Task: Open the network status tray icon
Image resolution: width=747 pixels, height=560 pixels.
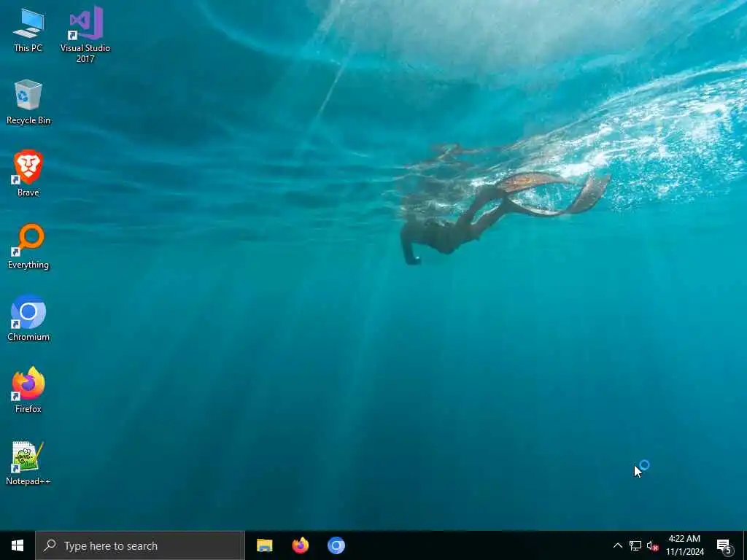Action: click(635, 545)
